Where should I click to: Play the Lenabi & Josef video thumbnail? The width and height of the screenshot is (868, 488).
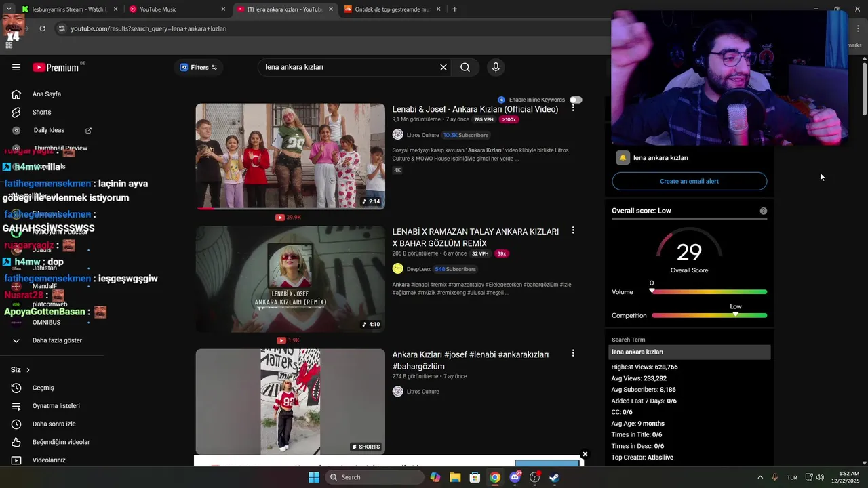click(290, 157)
